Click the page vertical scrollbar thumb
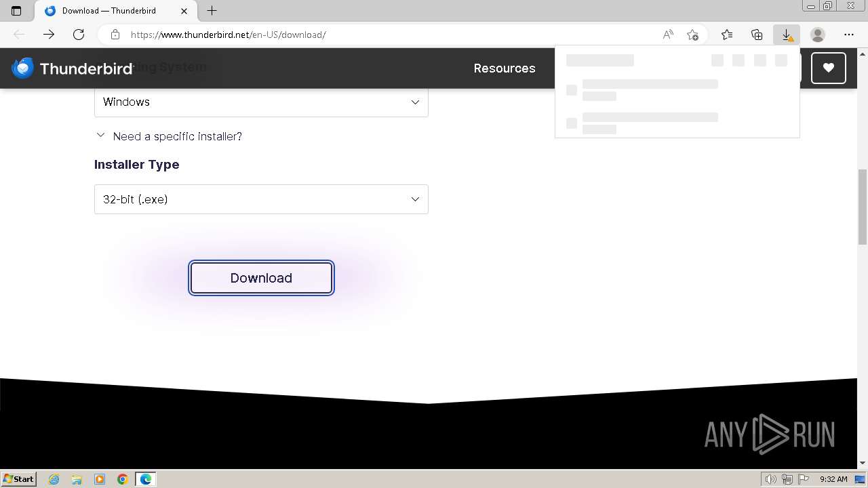Image resolution: width=868 pixels, height=488 pixels. [862, 207]
